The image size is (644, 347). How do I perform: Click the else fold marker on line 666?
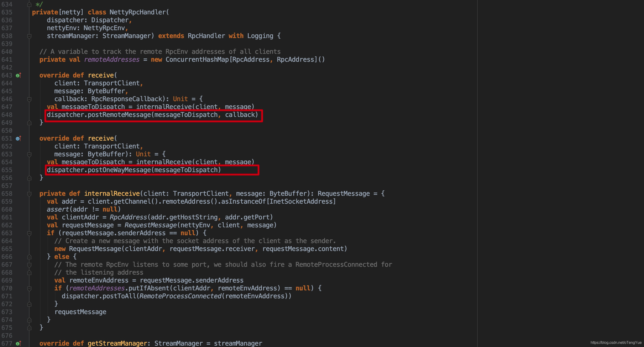point(29,257)
